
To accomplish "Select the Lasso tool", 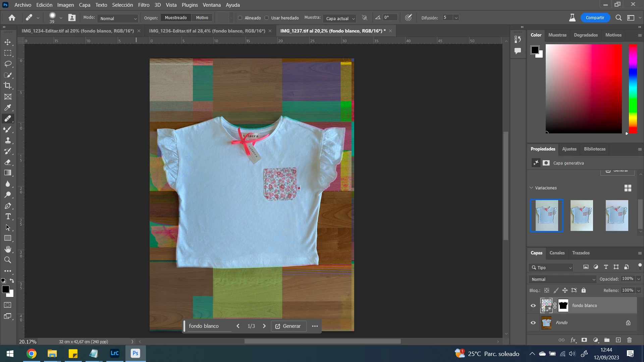I will click(7, 64).
